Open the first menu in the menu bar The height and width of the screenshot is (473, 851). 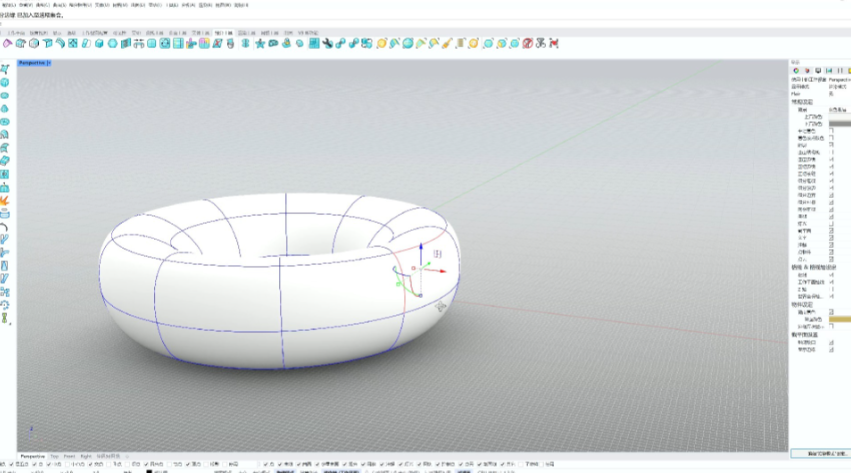(x=9, y=4)
